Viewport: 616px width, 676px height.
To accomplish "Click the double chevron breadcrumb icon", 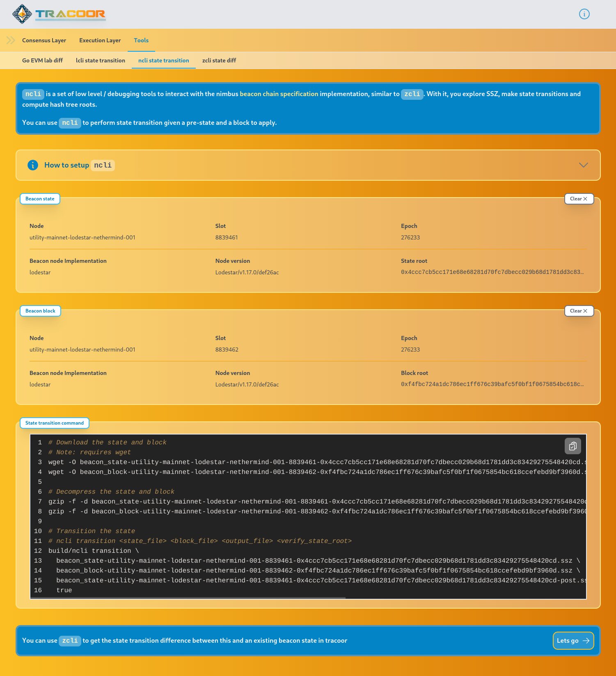I will coord(11,40).
